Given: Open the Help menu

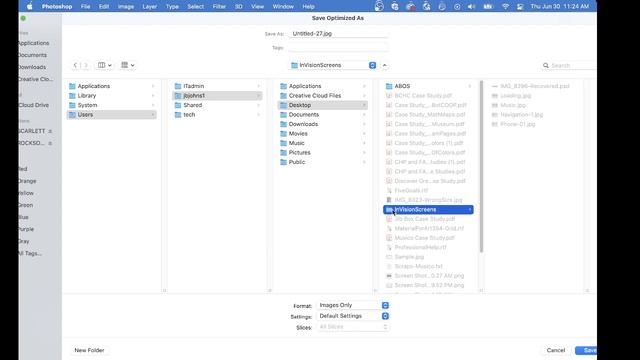Looking at the screenshot, I should (308, 7).
